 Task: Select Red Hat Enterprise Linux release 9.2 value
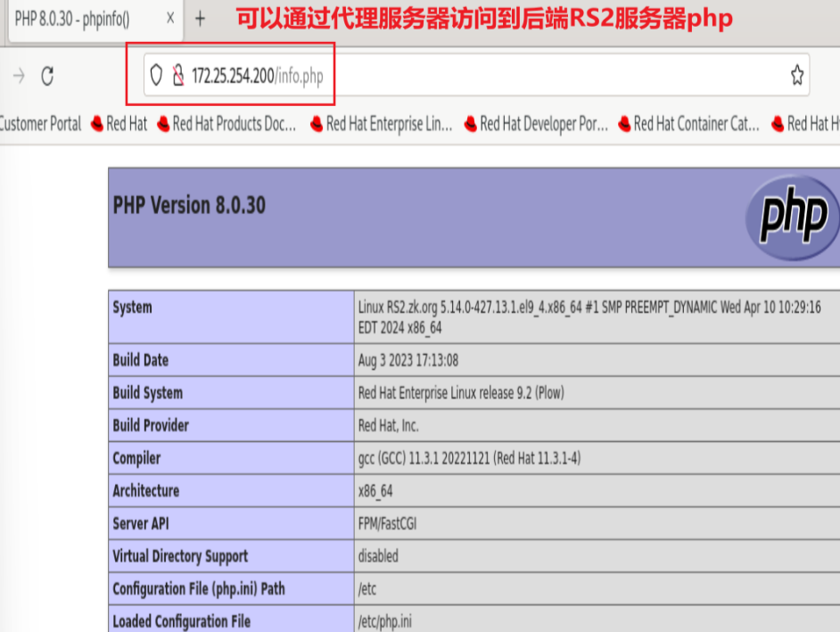coord(461,393)
